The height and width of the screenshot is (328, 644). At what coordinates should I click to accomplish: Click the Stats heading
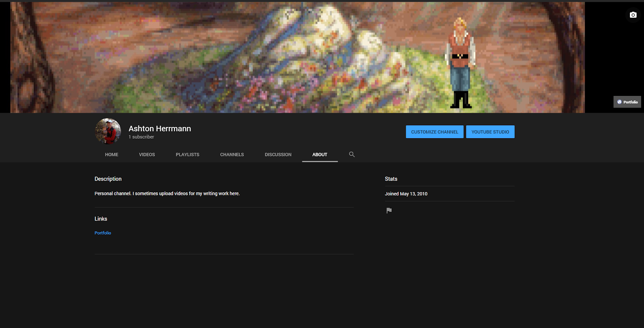pyautogui.click(x=391, y=179)
